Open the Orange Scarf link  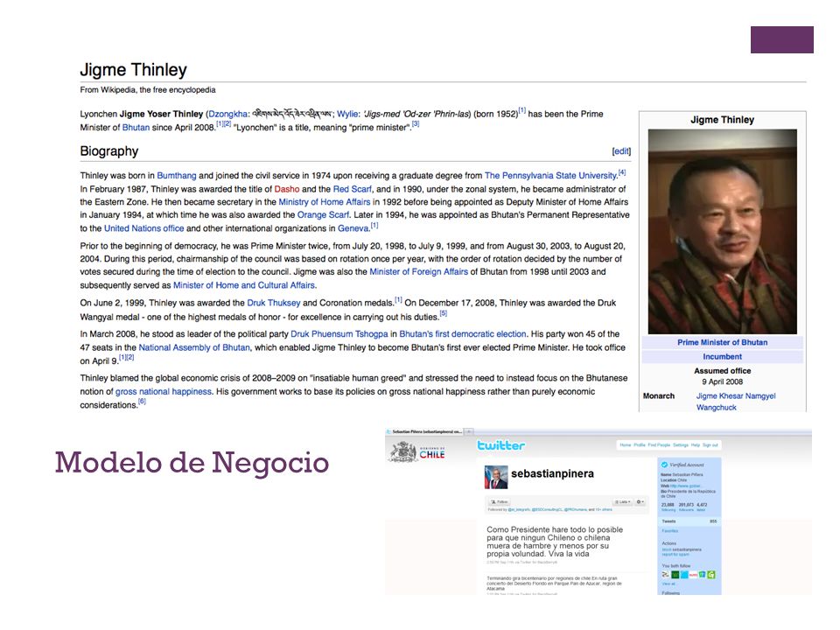tap(323, 215)
